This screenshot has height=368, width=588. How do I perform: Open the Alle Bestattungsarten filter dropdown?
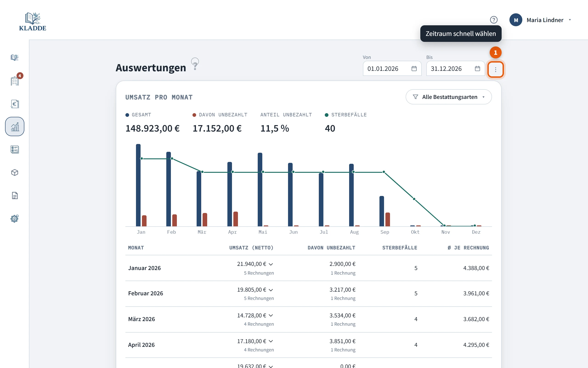[x=449, y=97]
